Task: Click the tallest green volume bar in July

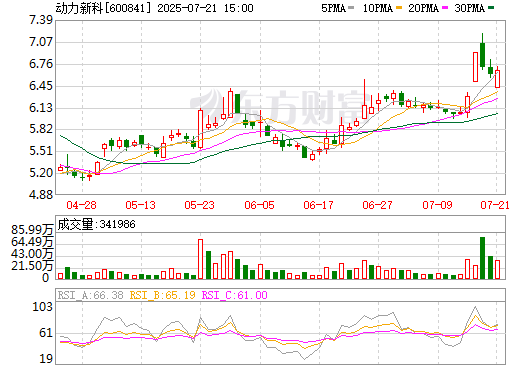Action: [482, 258]
